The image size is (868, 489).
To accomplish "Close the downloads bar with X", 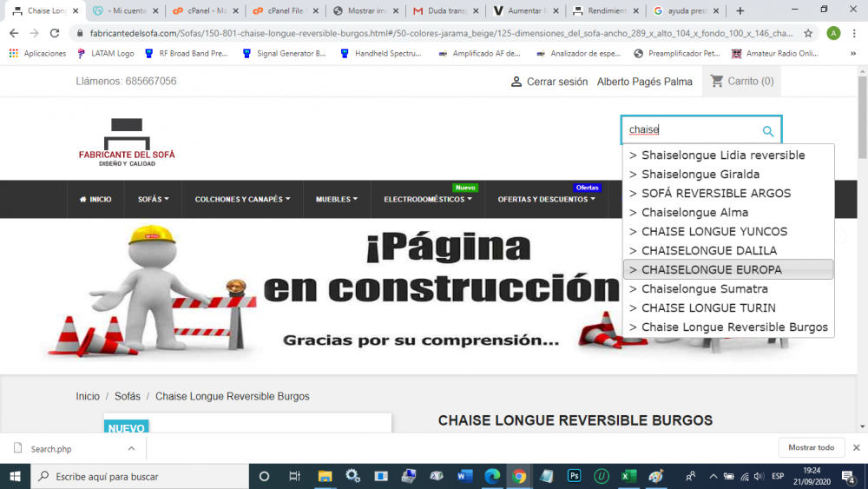I will [x=857, y=447].
